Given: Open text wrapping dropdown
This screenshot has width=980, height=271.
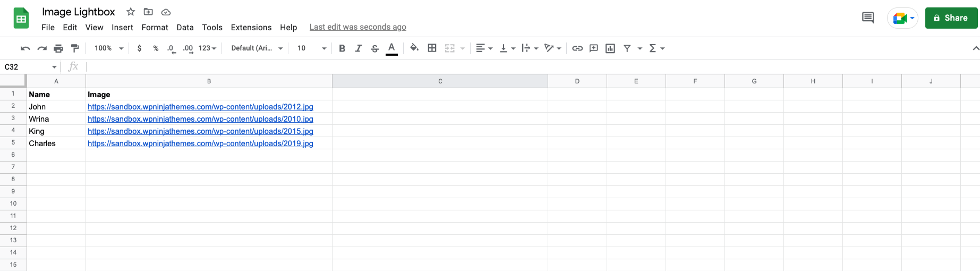Looking at the screenshot, I should coord(530,48).
